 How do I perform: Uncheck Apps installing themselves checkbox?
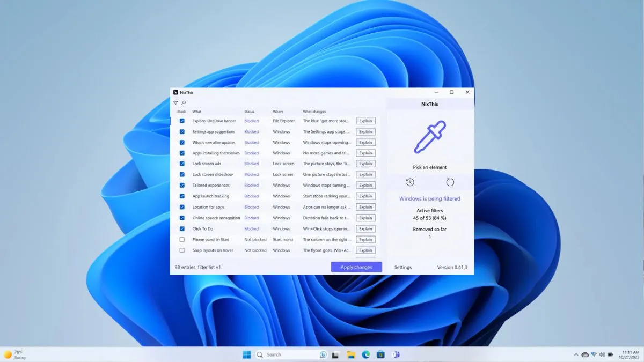(x=182, y=153)
